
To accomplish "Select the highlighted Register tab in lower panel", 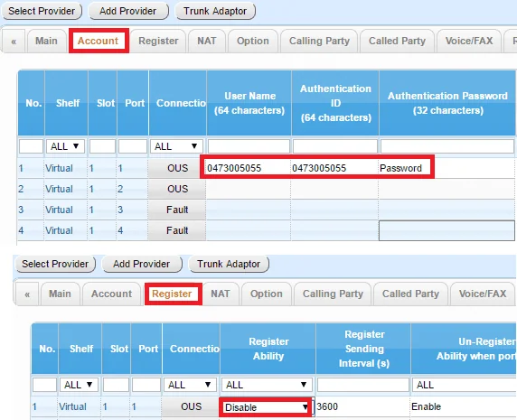I will point(173,294).
